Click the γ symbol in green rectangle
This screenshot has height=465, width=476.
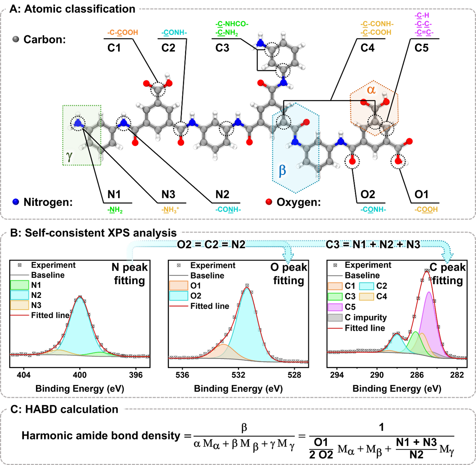coord(69,155)
